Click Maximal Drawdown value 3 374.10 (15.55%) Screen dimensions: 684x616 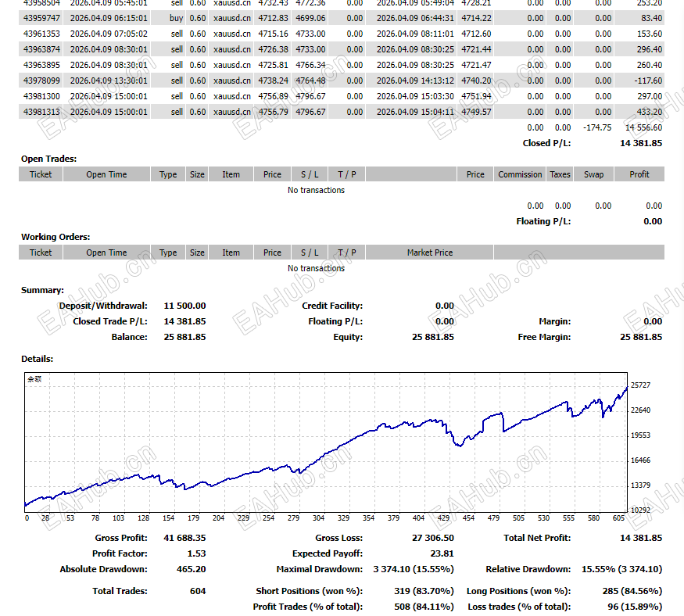[x=414, y=569]
